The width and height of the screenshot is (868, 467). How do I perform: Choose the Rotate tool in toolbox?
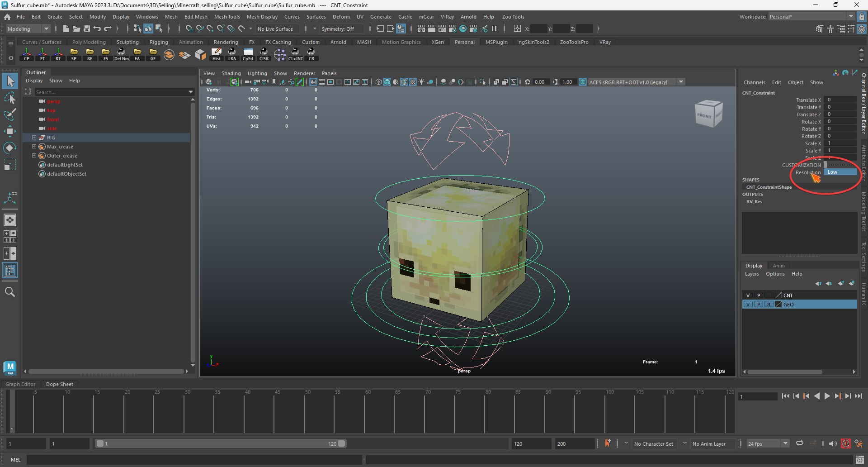(10, 148)
